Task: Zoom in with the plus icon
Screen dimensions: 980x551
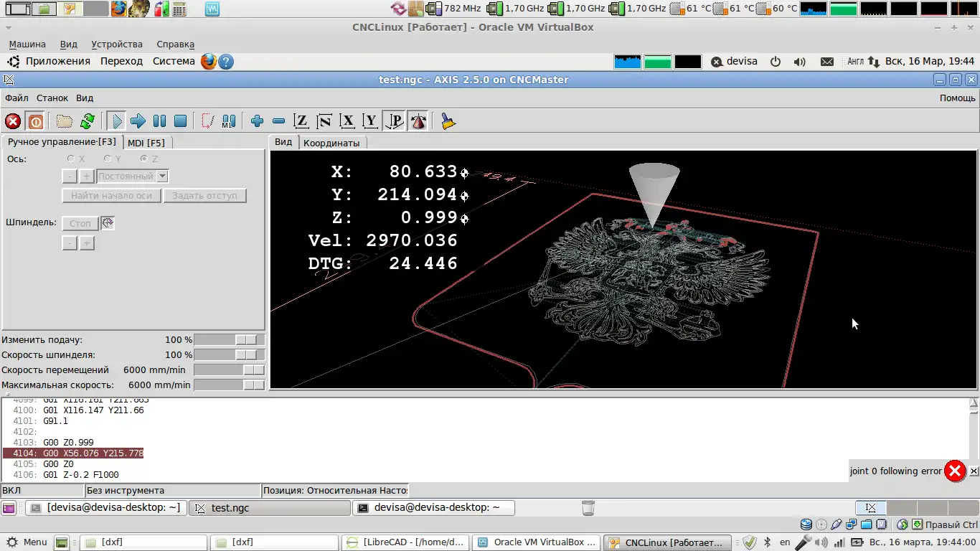Action: 257,121
